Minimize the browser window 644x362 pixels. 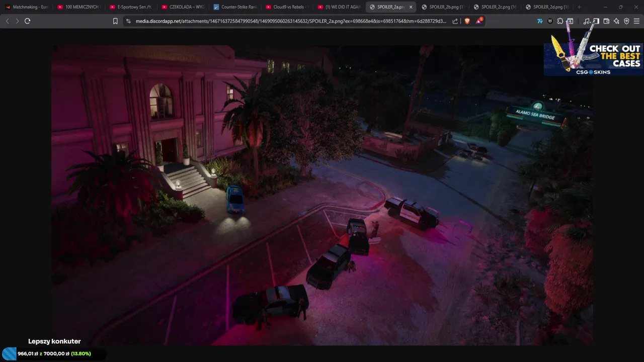(605, 7)
